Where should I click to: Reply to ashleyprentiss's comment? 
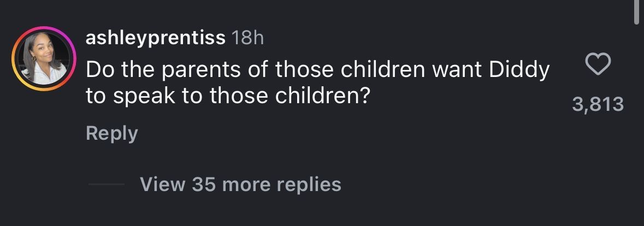tap(111, 134)
